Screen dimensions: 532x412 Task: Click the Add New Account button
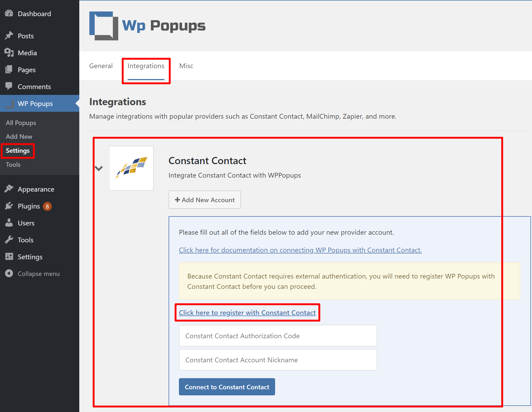[205, 200]
